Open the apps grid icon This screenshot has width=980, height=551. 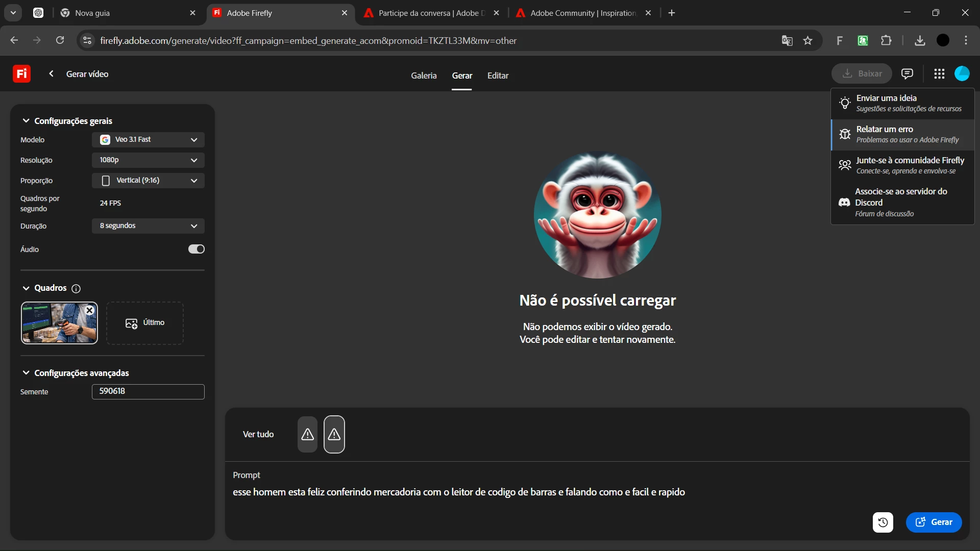coord(939,73)
